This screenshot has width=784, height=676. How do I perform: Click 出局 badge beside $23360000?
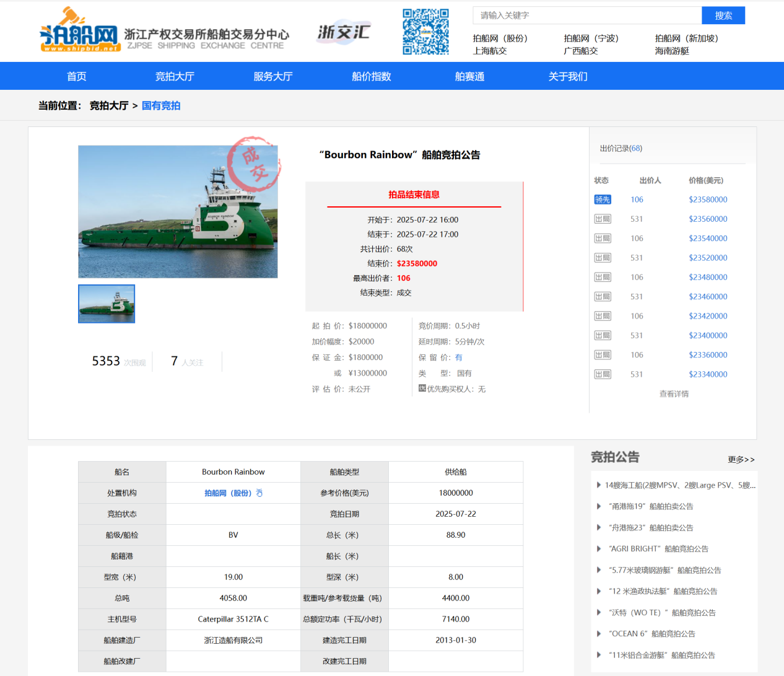coord(603,355)
